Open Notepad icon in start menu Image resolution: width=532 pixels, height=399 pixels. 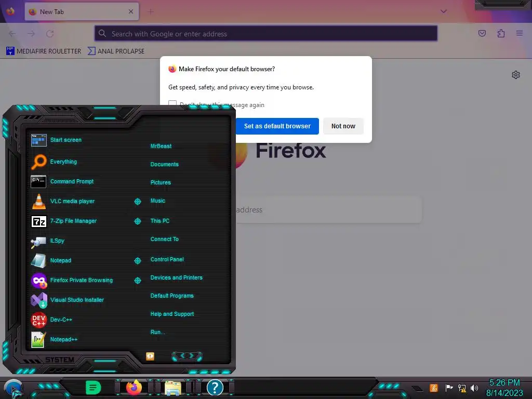coord(38,261)
